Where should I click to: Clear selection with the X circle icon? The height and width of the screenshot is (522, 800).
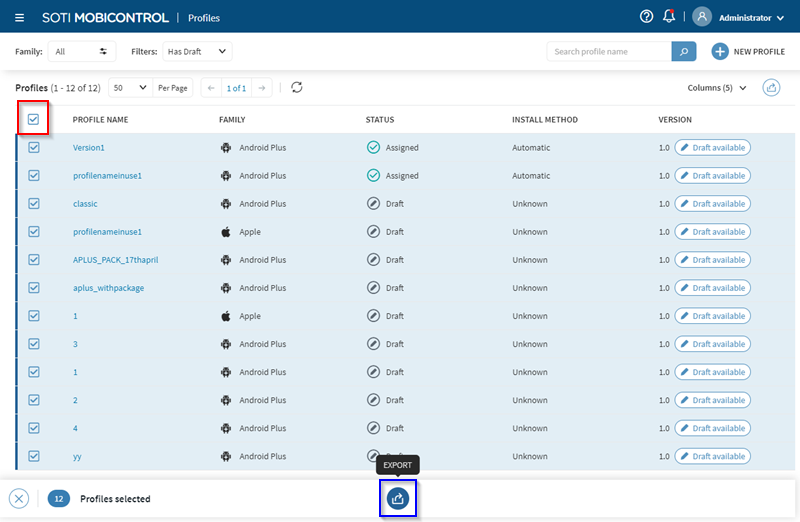pos(19,498)
